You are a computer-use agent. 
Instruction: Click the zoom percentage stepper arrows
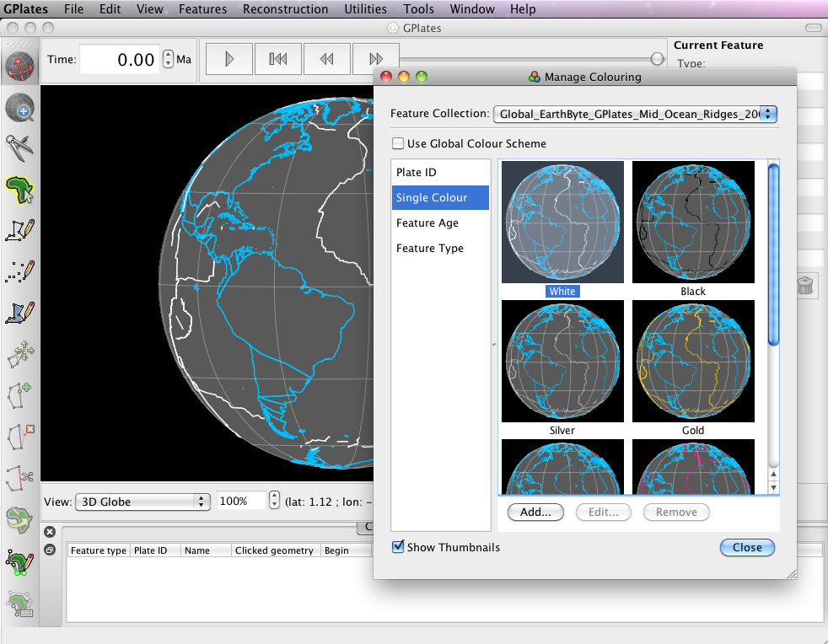point(274,501)
